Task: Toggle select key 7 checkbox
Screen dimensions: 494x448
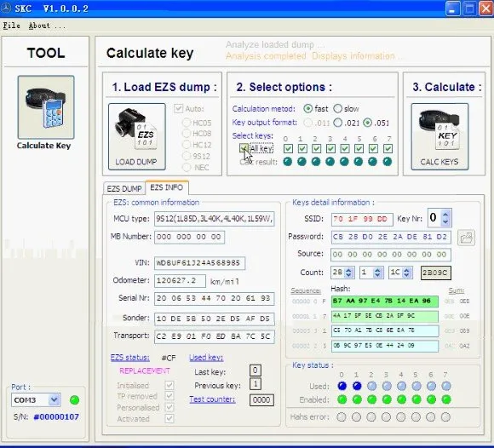Action: [388, 148]
